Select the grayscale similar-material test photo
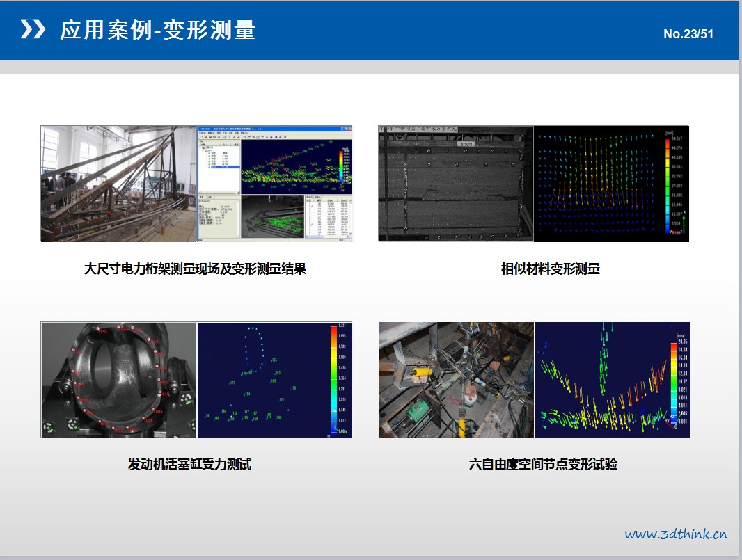Image resolution: width=742 pixels, height=560 pixels. pos(455,184)
